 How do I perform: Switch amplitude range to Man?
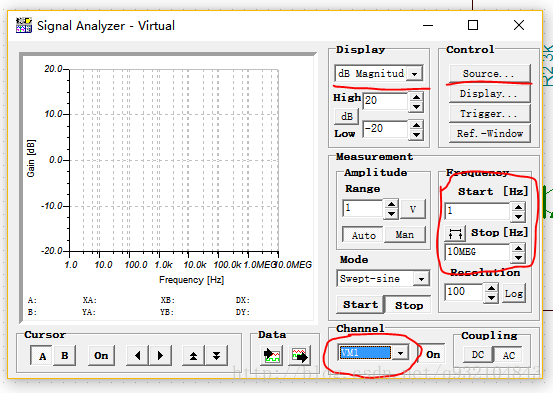point(404,235)
